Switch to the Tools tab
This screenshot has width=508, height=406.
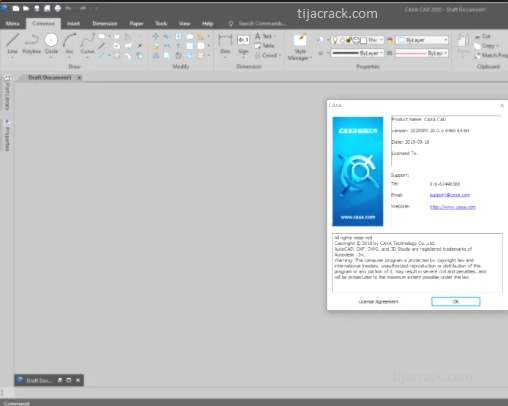point(161,23)
